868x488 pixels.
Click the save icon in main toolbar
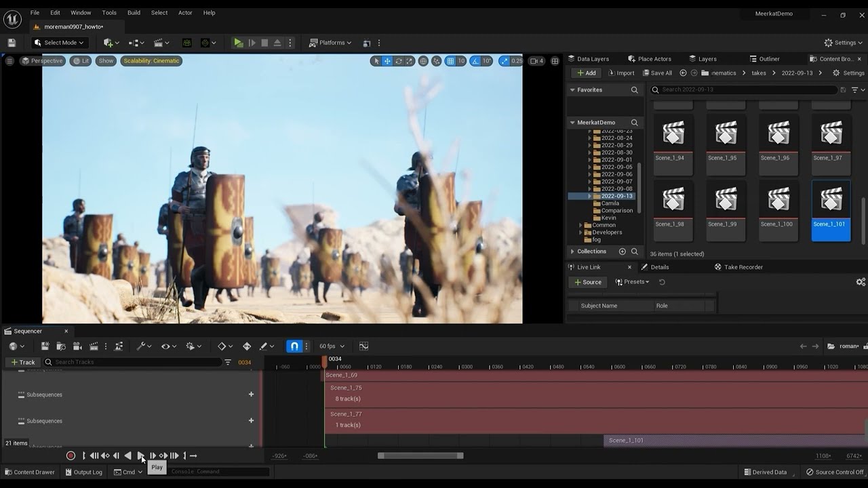[x=12, y=43]
